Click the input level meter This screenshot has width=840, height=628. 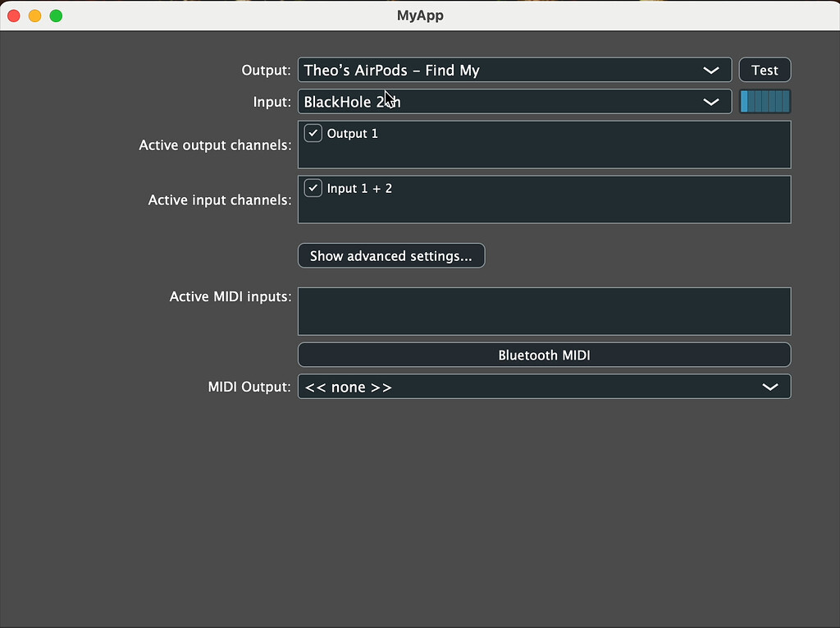pyautogui.click(x=765, y=102)
